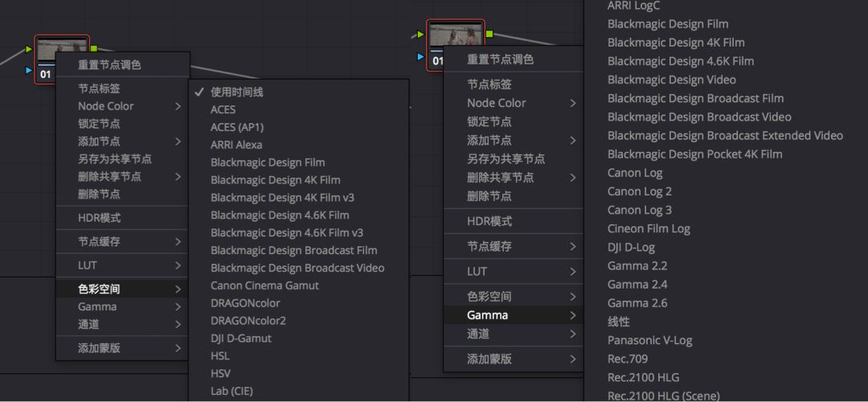The image size is (868, 402).
Task: Click green RGB input triangle on right node
Action: (x=420, y=35)
